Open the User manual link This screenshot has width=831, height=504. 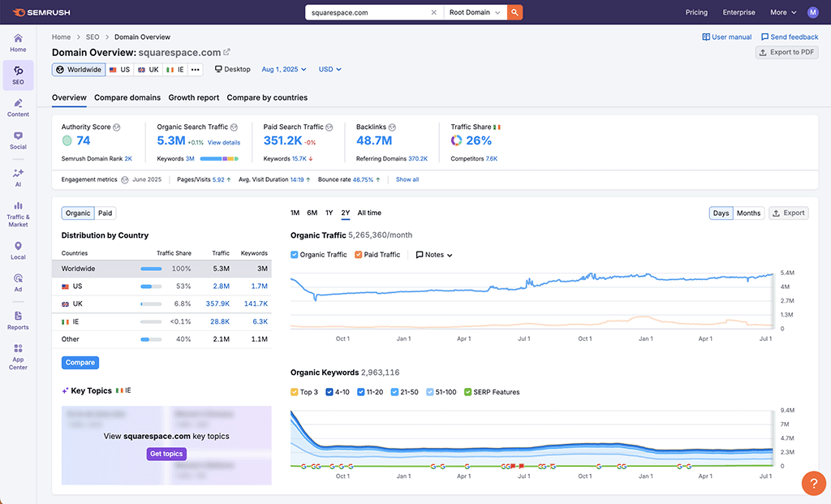click(726, 37)
